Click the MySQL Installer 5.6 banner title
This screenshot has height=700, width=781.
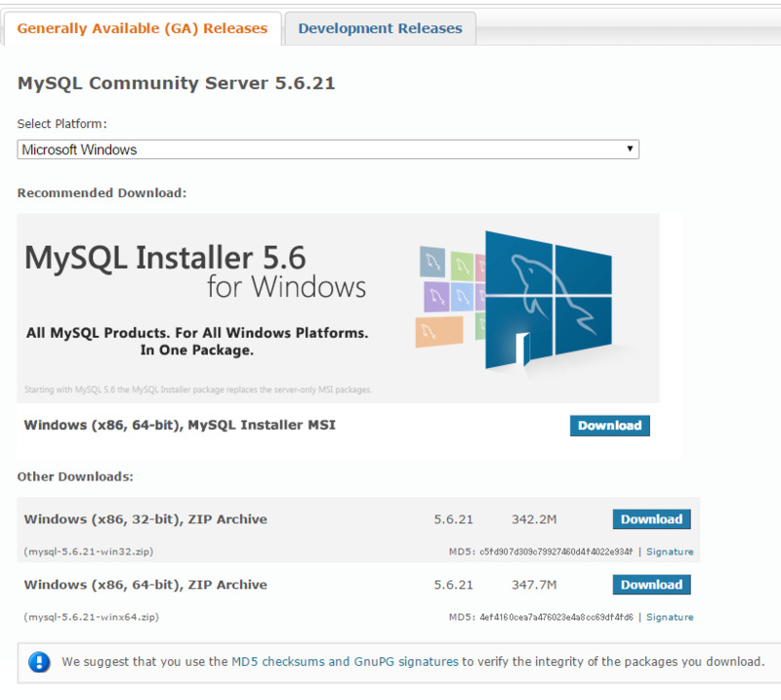click(165, 258)
